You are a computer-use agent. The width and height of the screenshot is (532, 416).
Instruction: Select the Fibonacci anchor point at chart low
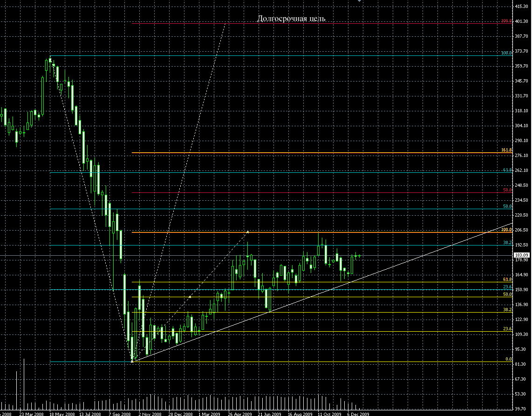click(132, 361)
